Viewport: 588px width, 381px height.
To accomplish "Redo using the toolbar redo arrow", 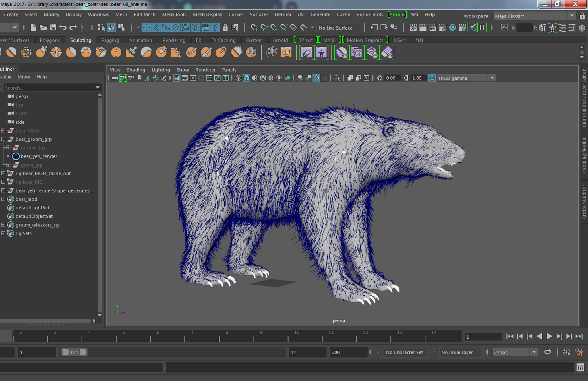I will pos(73,28).
